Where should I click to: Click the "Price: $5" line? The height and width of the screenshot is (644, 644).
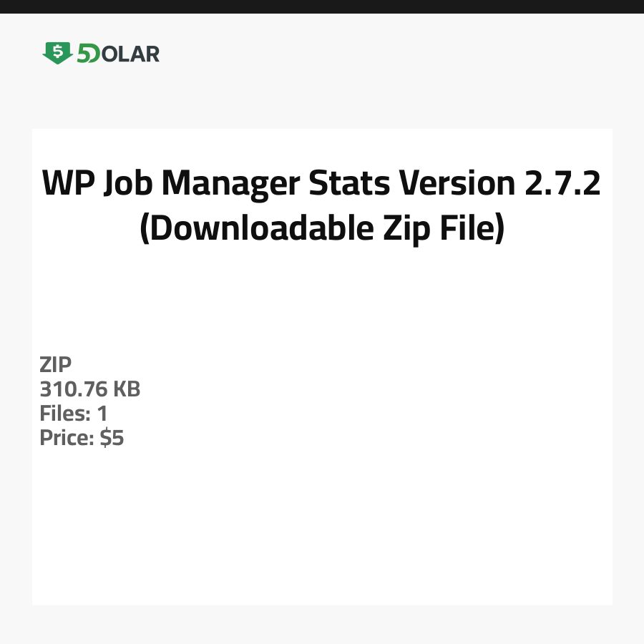pyautogui.click(x=82, y=438)
